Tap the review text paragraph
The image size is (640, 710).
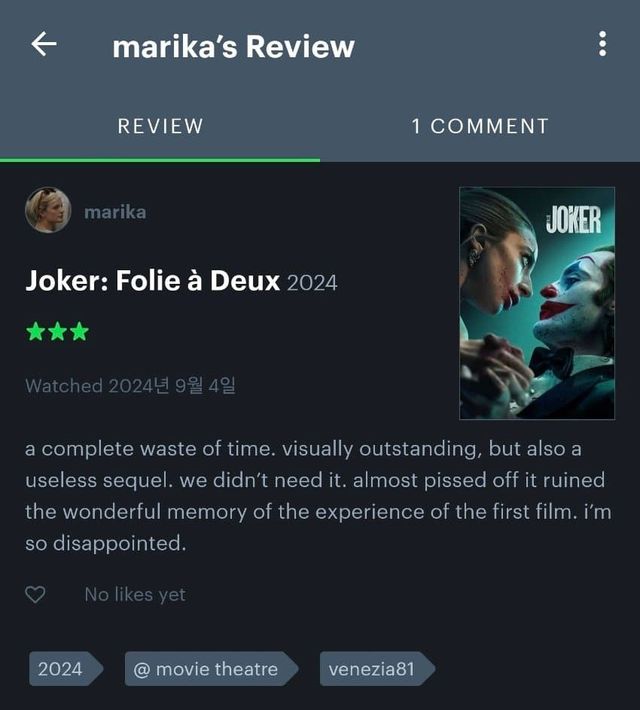318,496
